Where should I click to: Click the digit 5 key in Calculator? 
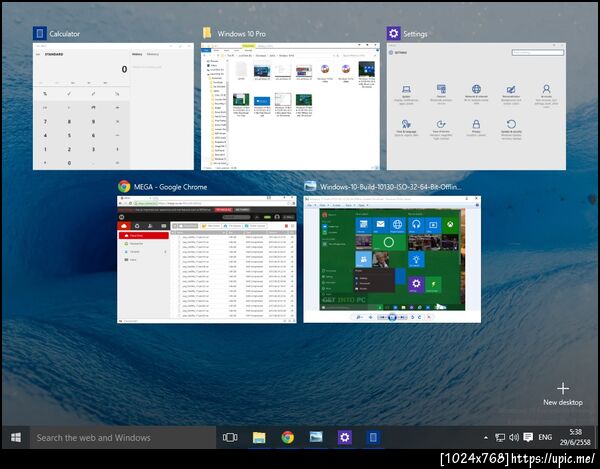pyautogui.click(x=69, y=135)
